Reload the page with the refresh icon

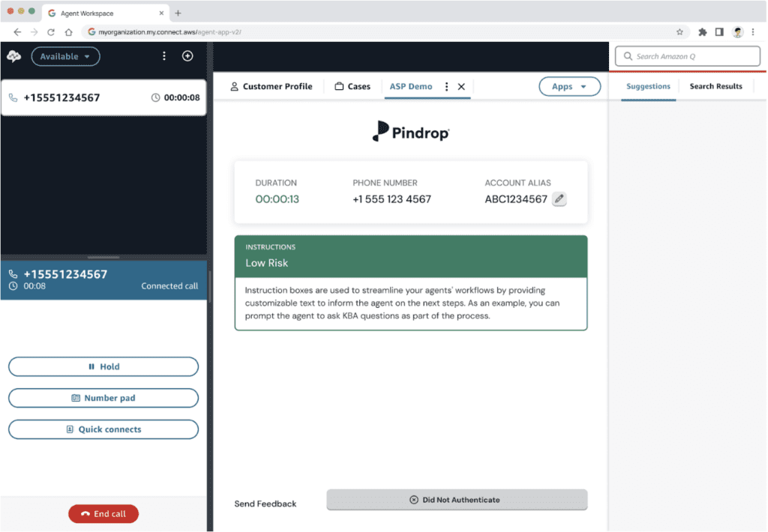[49, 32]
